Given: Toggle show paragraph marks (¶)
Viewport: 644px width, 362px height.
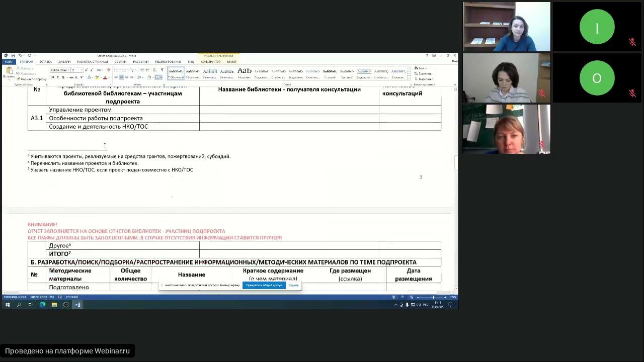Looking at the screenshot, I should 162,70.
